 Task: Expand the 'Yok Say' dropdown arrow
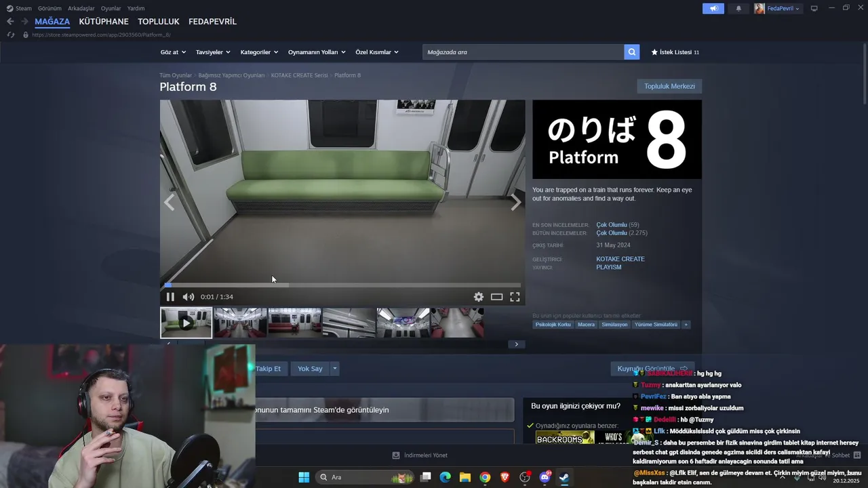click(x=334, y=369)
